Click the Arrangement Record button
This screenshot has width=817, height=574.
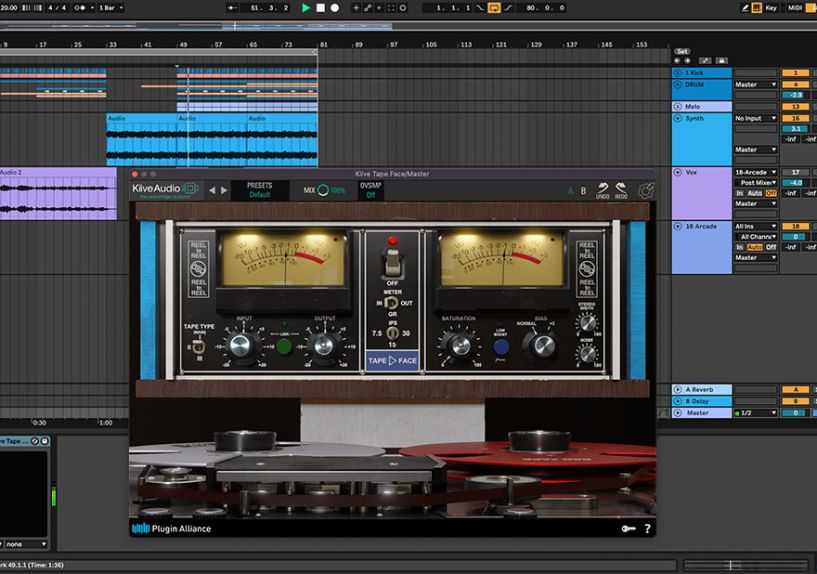tap(335, 8)
